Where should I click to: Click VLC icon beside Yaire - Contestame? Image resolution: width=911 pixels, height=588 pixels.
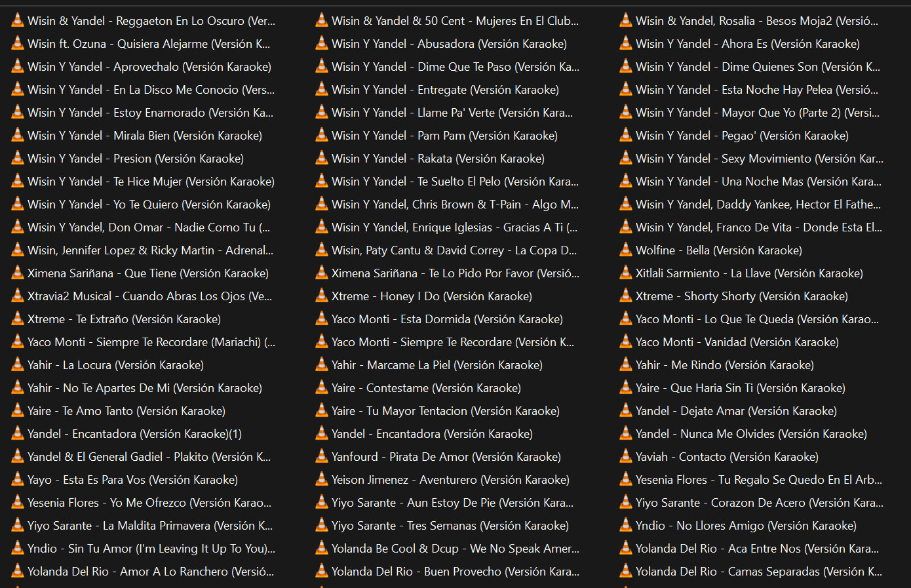(x=322, y=387)
